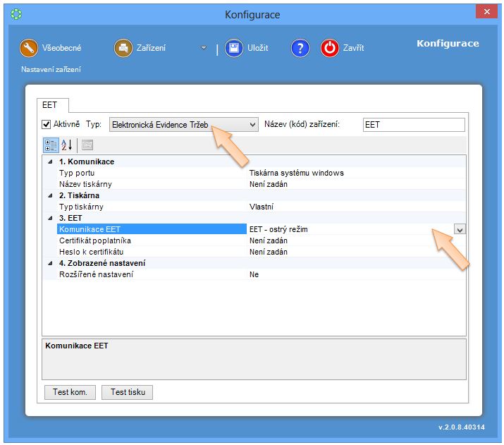504x445 pixels.
Task: Switch to categorized property view
Action: point(51,145)
